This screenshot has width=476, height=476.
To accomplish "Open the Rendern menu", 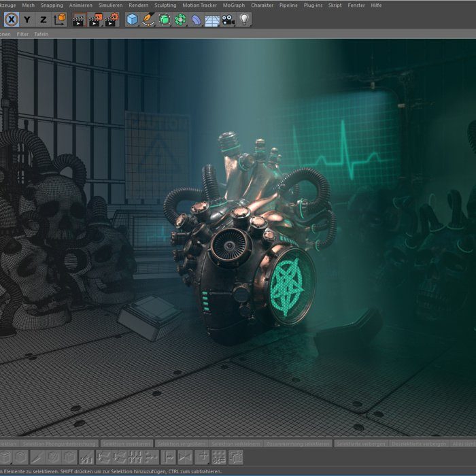I will (139, 5).
